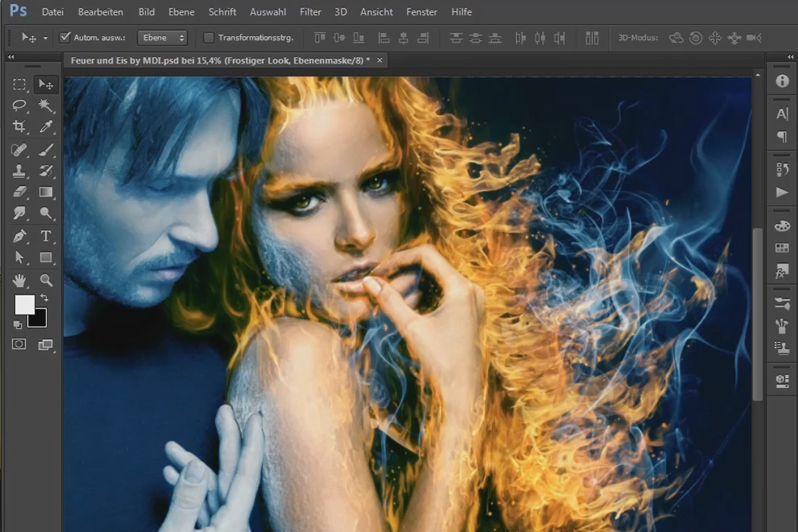Select the 3D roll object mode
Screen dimensions: 798x532
(696, 38)
